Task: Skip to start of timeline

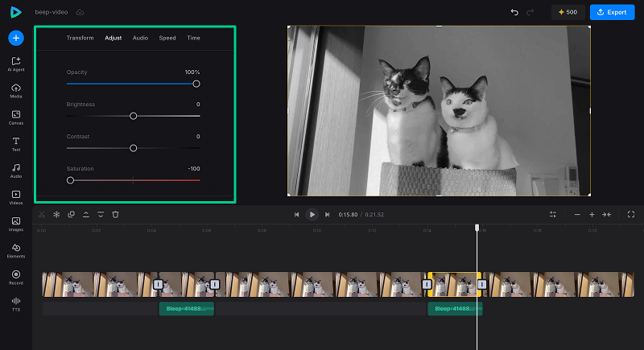Action: (296, 215)
